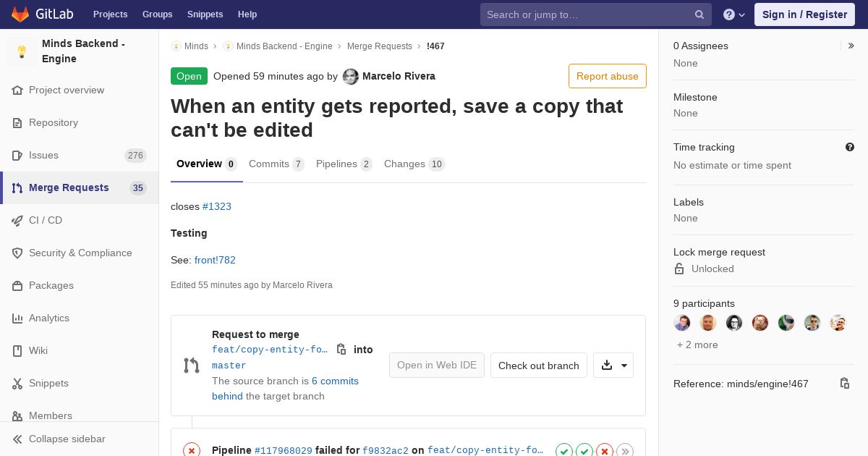Switch to the Changes tab

[x=414, y=164]
